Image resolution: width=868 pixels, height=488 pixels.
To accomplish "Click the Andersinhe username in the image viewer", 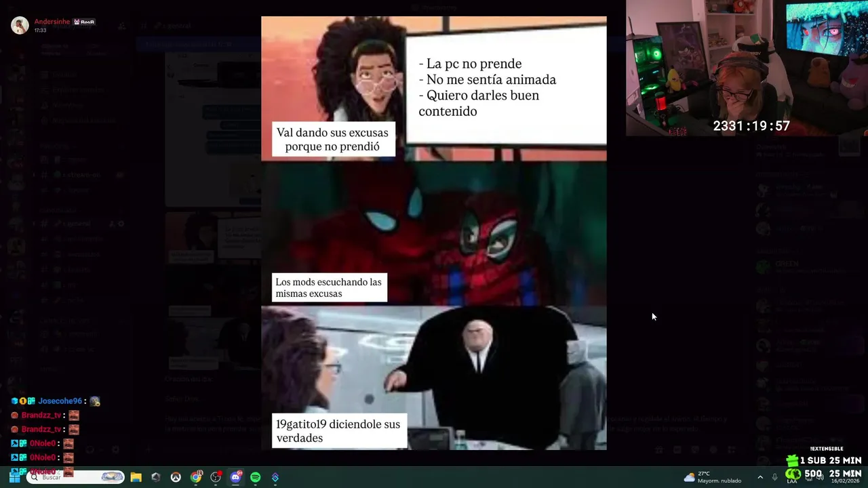I will (52, 22).
